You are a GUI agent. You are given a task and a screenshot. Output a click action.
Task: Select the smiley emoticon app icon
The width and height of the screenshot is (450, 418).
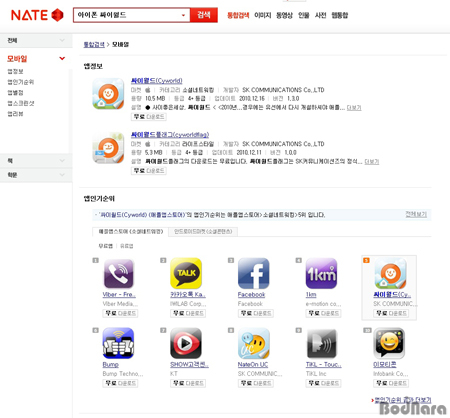389,343
